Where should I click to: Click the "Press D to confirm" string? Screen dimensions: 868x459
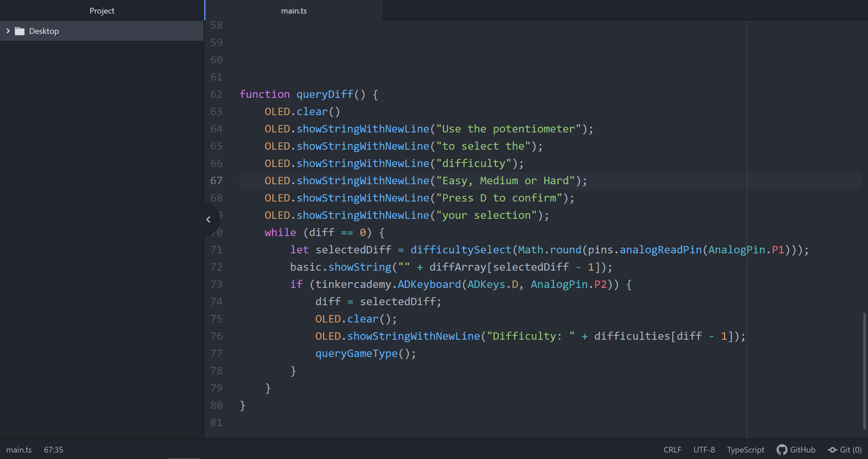coord(498,198)
